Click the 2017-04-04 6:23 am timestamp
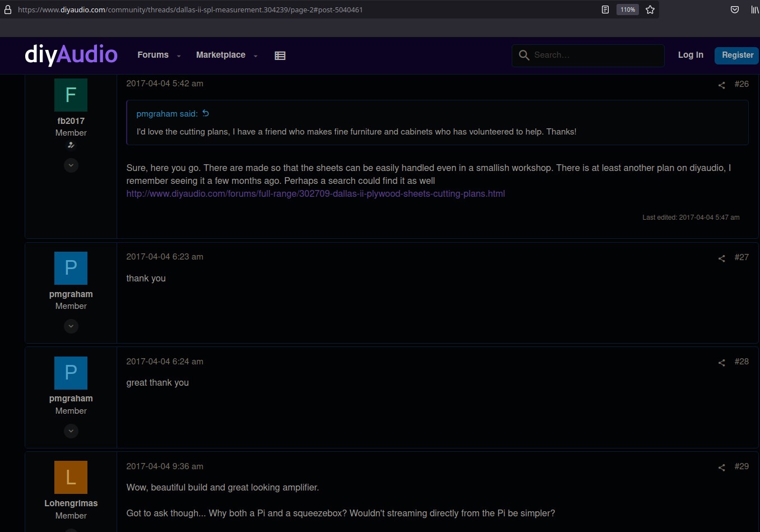 [x=165, y=257]
